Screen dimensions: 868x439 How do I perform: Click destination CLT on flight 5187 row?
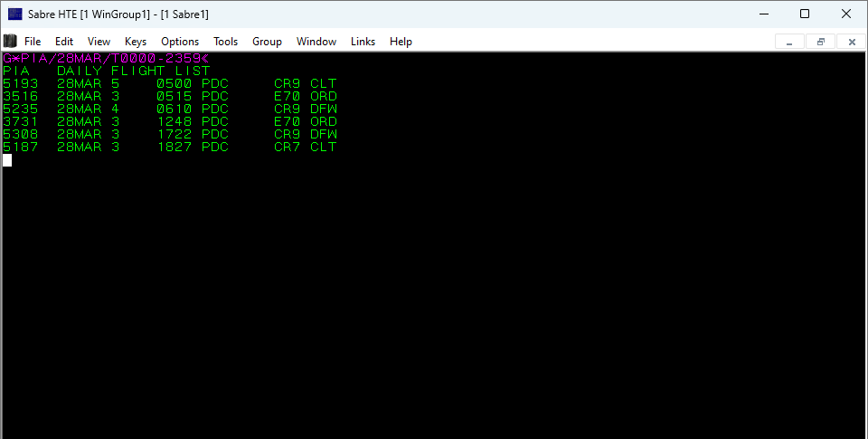[x=324, y=148]
